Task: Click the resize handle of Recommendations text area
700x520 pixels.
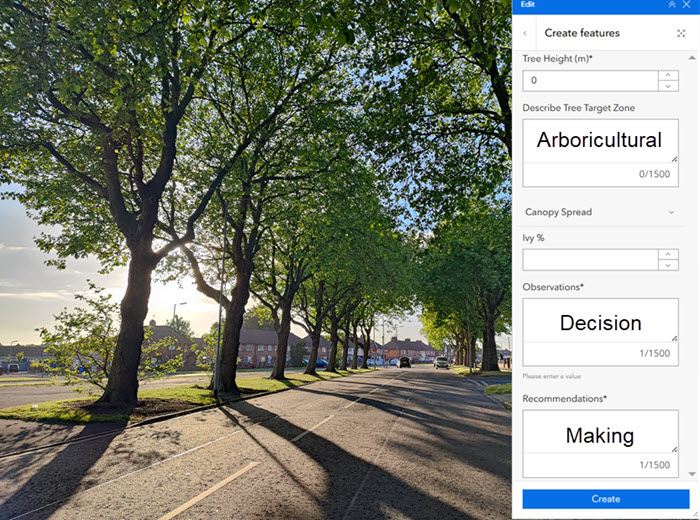Action: 674,449
